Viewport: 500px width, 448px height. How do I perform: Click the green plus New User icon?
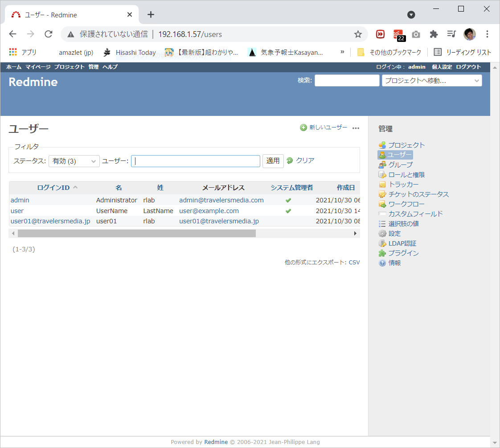[303, 127]
